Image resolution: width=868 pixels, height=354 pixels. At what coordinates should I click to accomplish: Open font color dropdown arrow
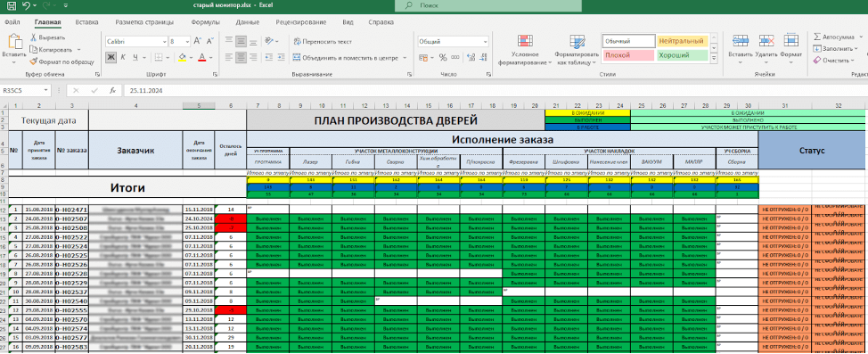(211, 57)
